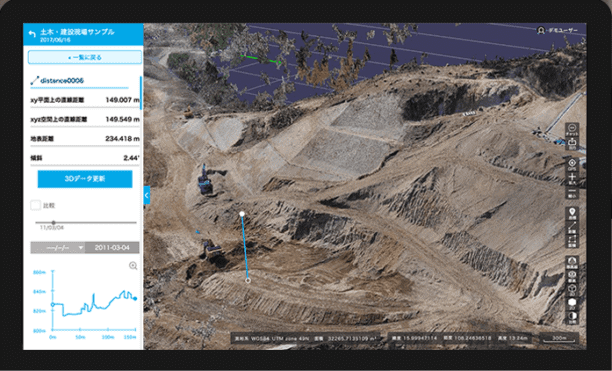Select the distance line measurement tool
Screen dimensions: 612x371
tap(572, 227)
